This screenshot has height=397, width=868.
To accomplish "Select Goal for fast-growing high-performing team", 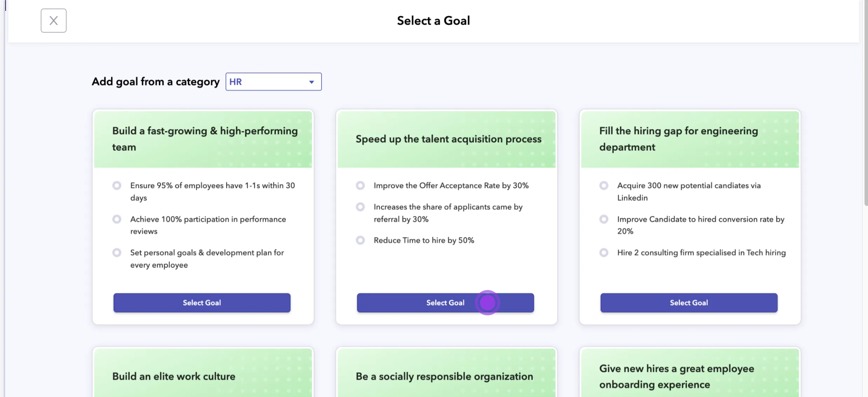I will click(202, 303).
